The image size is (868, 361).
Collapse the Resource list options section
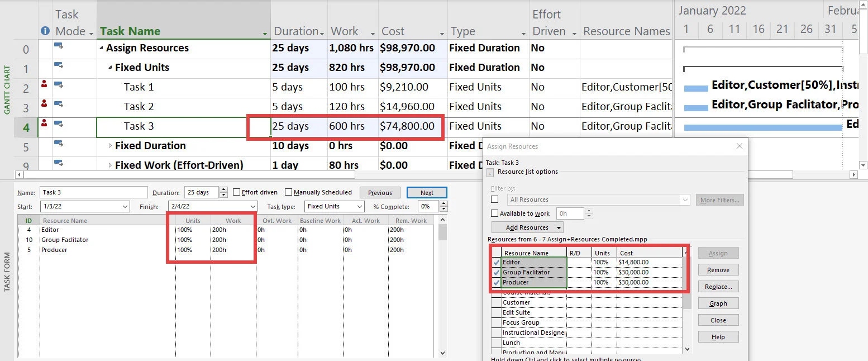490,172
